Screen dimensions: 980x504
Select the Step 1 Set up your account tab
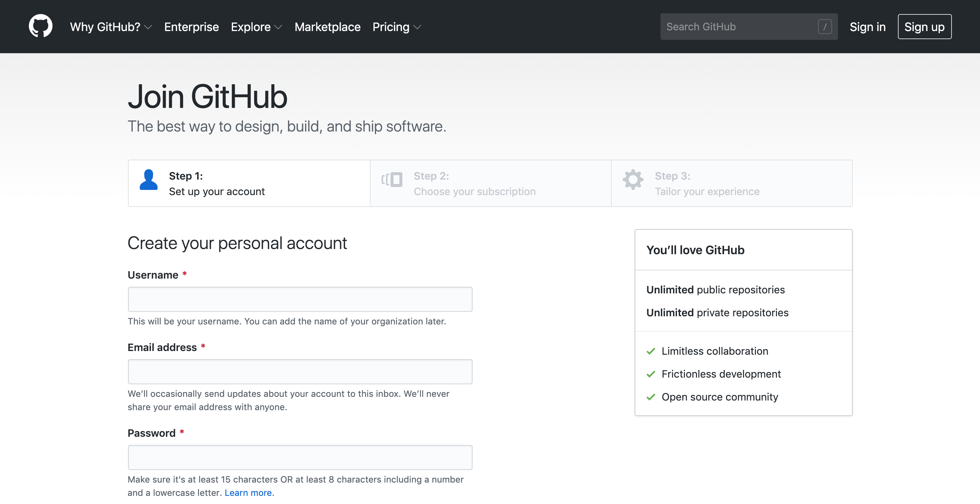(x=249, y=183)
